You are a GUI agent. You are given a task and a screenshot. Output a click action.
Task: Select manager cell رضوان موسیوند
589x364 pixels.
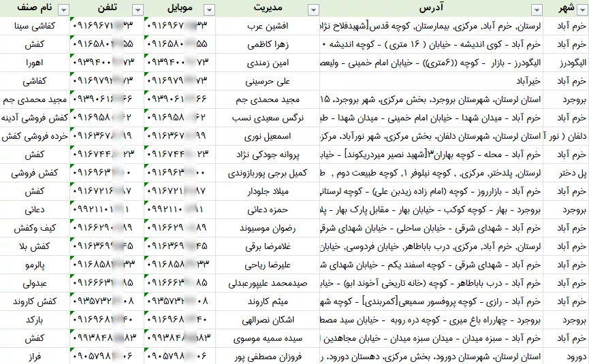(268, 228)
